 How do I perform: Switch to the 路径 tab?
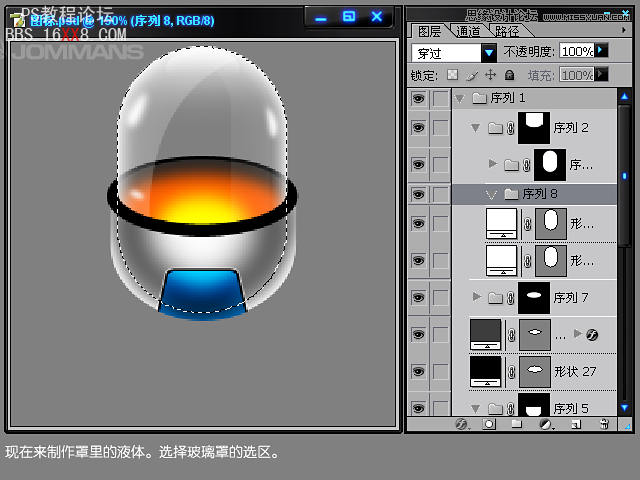[x=507, y=31]
